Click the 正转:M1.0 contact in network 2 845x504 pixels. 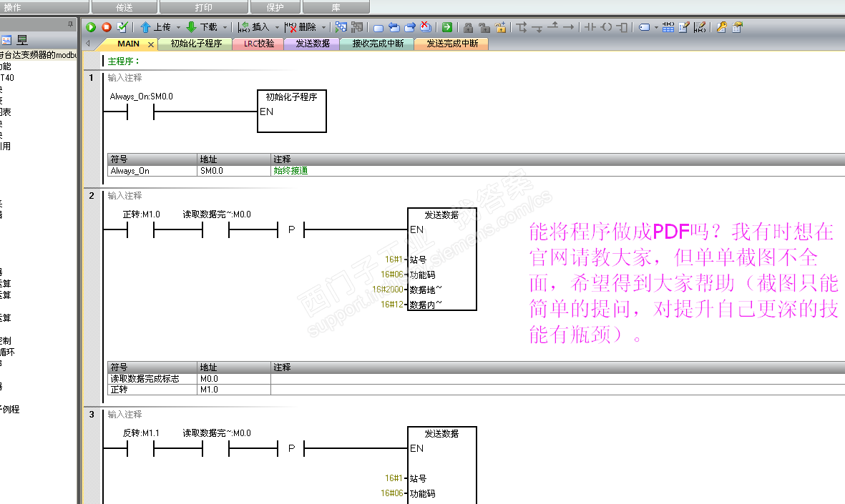[x=141, y=229]
